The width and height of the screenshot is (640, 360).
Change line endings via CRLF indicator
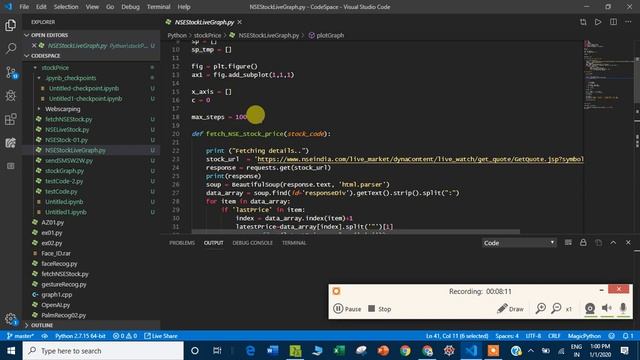click(554, 336)
